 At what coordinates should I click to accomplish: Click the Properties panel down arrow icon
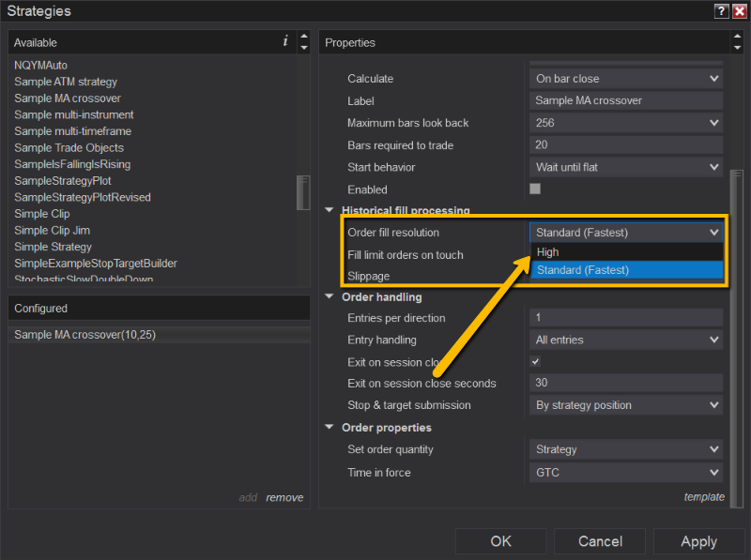tap(737, 48)
